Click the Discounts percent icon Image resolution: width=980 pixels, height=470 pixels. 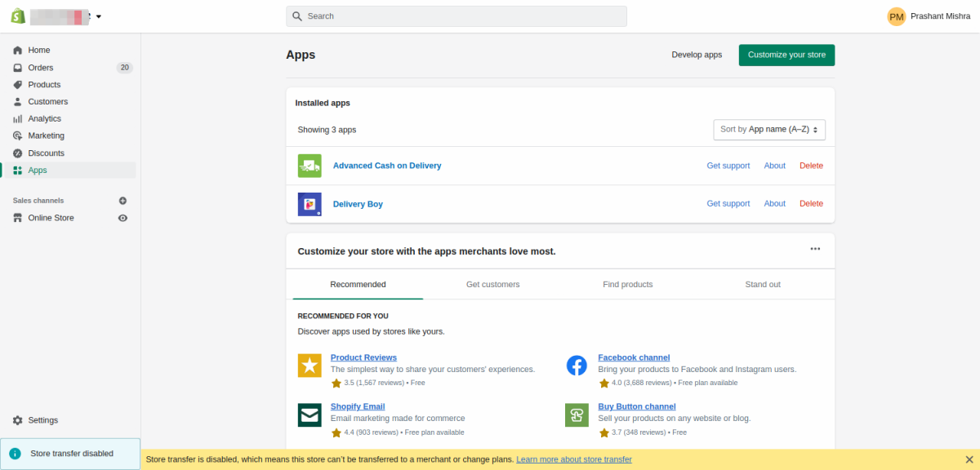click(18, 153)
